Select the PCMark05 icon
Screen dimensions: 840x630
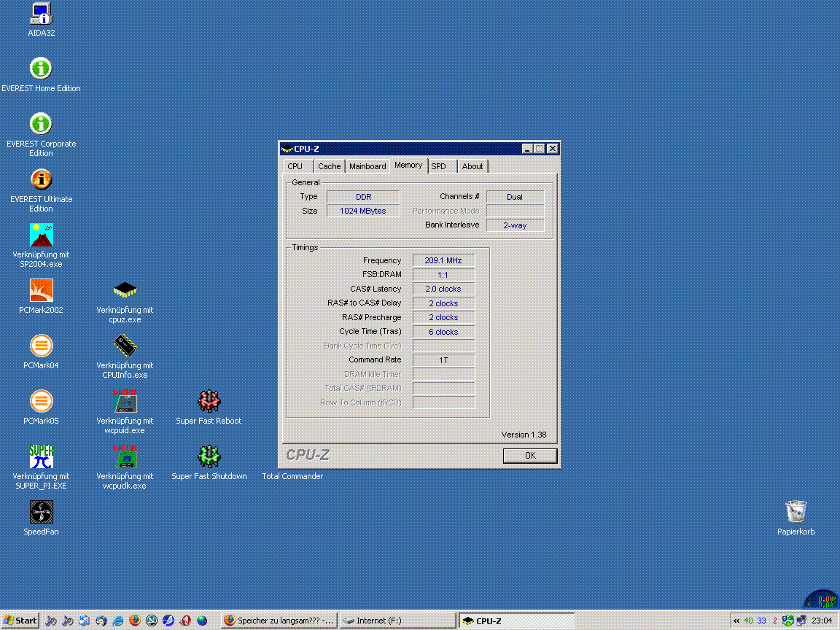[42, 407]
